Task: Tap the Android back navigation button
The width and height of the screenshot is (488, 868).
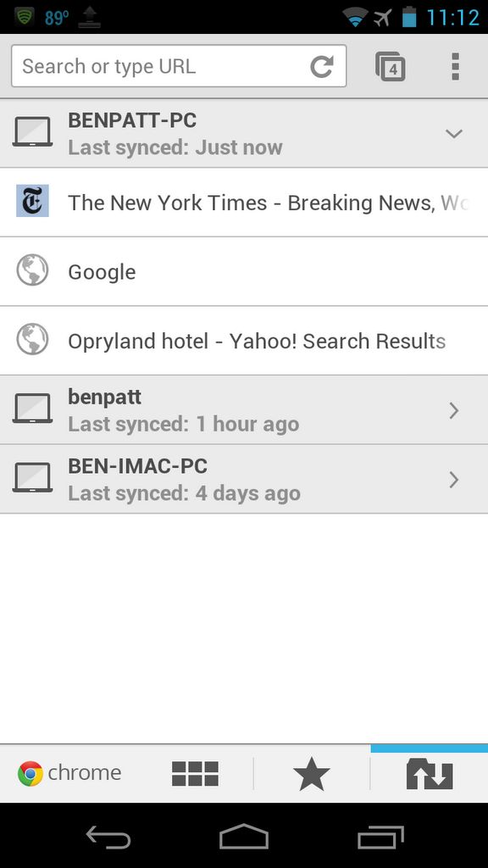Action: (108, 836)
